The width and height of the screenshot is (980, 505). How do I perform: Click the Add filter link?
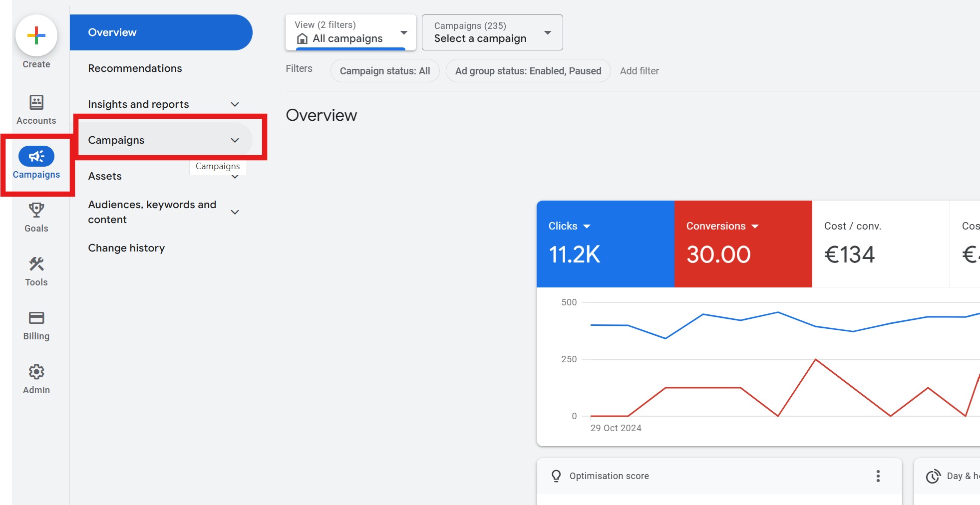[640, 70]
